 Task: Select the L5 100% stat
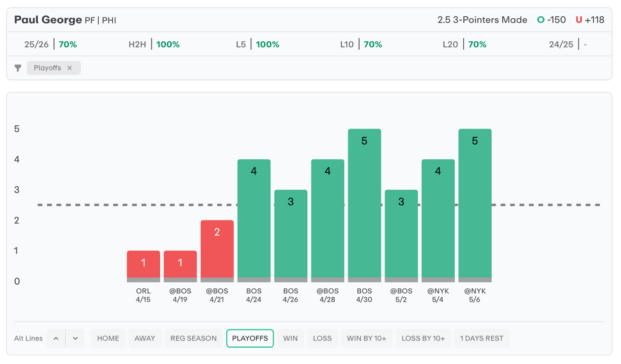click(257, 44)
